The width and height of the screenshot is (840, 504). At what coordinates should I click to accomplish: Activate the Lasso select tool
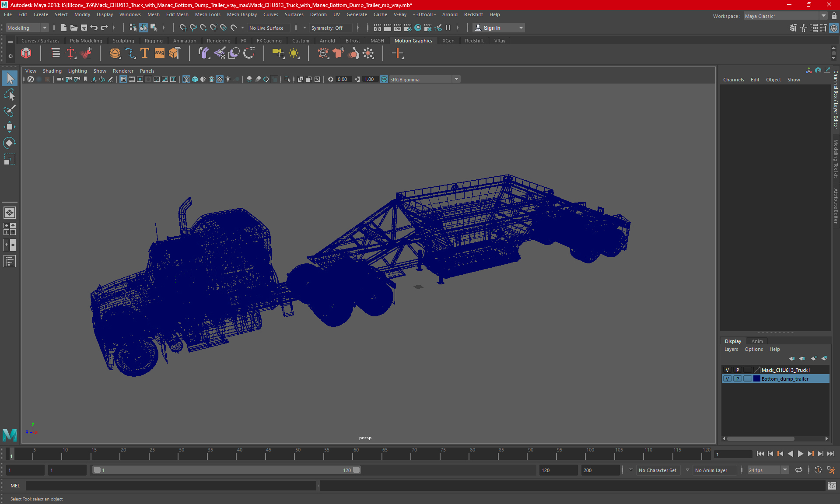pos(10,95)
